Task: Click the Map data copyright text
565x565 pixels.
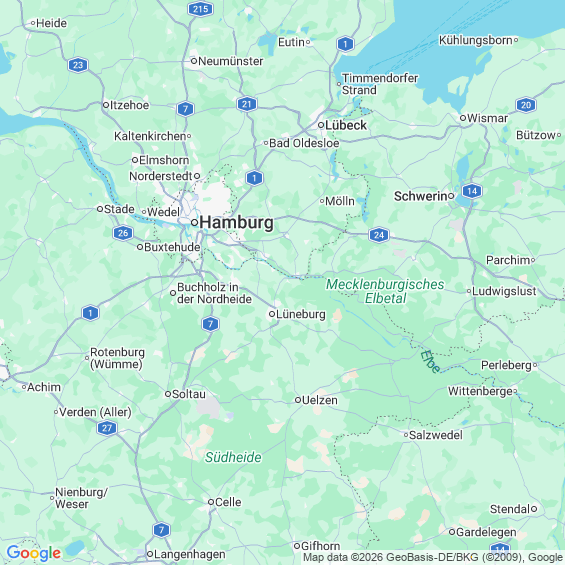Action: (433, 558)
